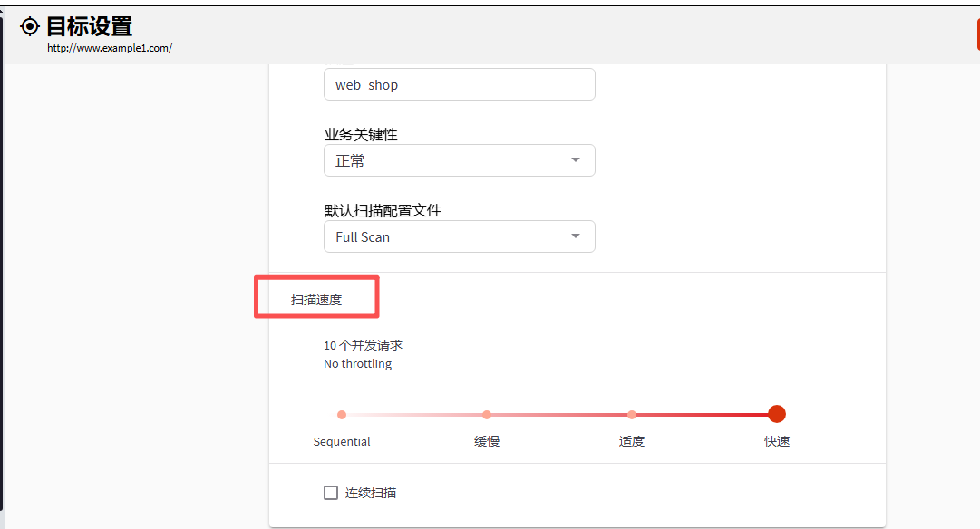Set scan speed to 缓慢 slider point

pos(487,415)
